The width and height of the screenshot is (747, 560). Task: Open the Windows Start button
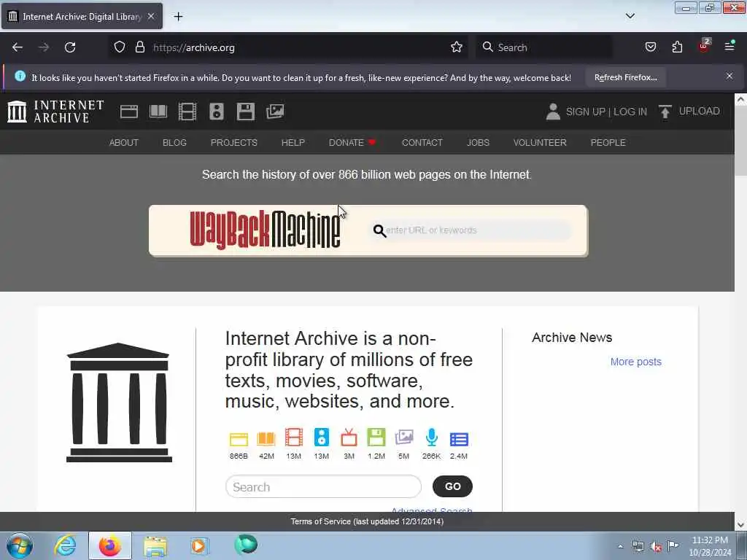(20, 545)
